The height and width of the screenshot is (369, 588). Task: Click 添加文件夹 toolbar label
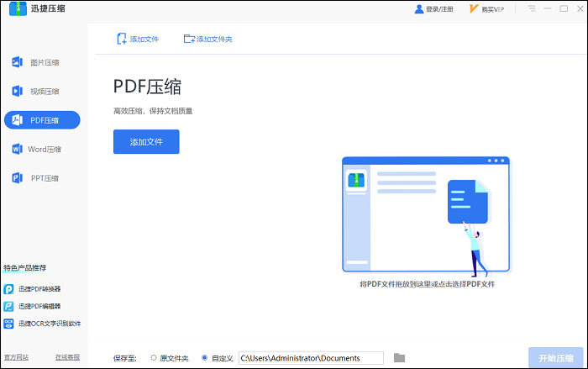pyautogui.click(x=214, y=39)
